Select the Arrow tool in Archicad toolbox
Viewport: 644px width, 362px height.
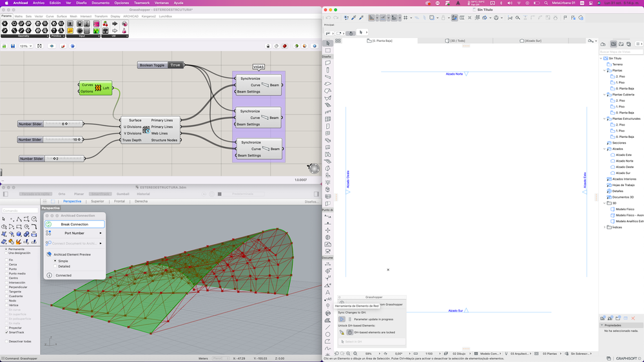coord(328,43)
